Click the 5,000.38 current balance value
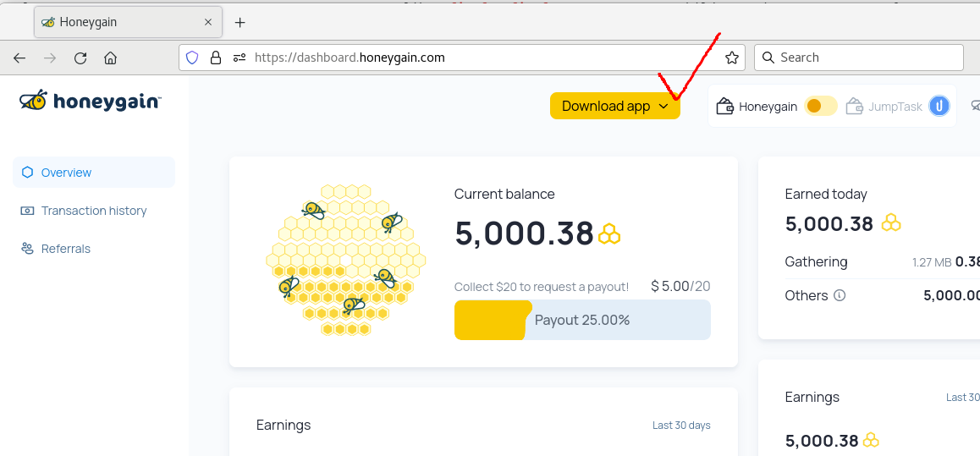This screenshot has width=980, height=456. 524,233
